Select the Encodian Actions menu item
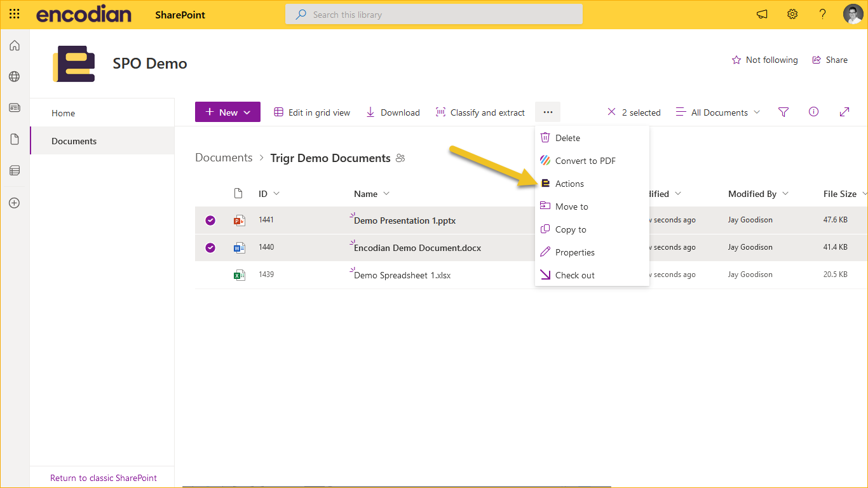The width and height of the screenshot is (868, 488). click(x=592, y=184)
